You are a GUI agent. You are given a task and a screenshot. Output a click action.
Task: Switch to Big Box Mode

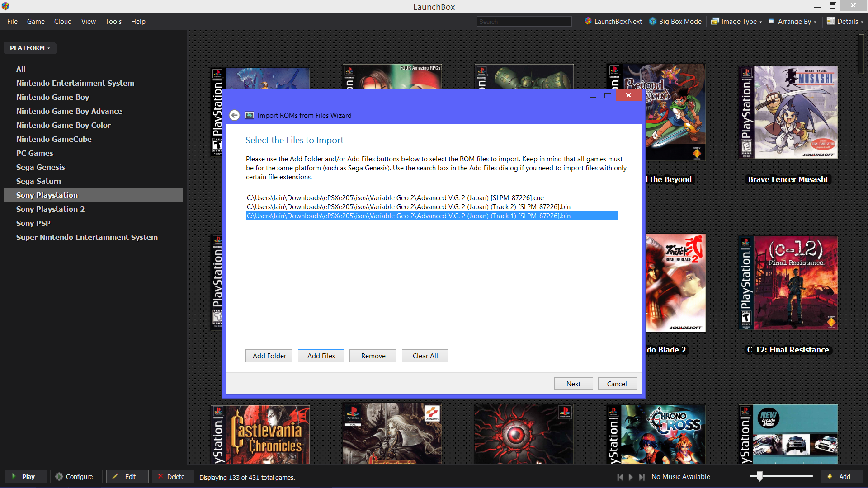(675, 21)
